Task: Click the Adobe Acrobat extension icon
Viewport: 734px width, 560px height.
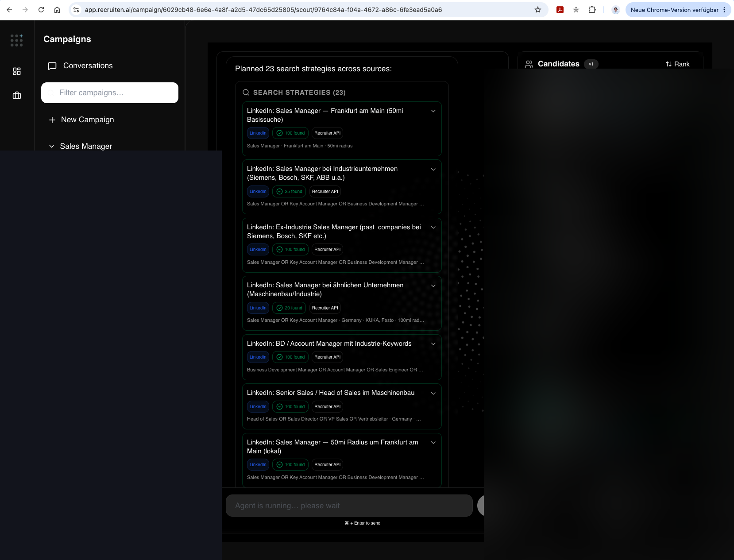Action: 560,10
